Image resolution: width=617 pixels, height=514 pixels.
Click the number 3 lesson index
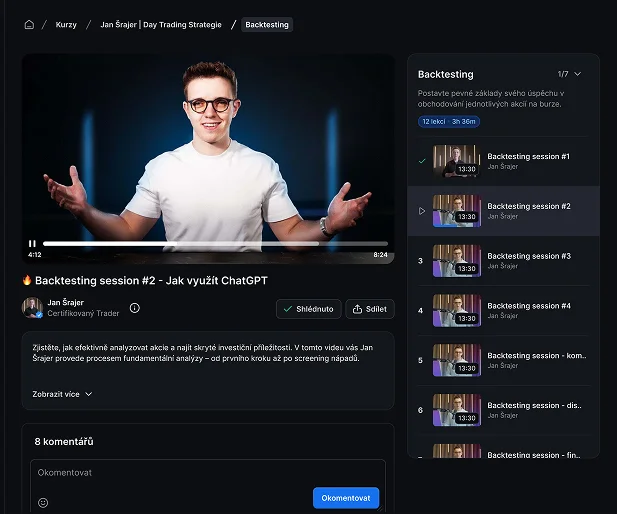tap(420, 261)
